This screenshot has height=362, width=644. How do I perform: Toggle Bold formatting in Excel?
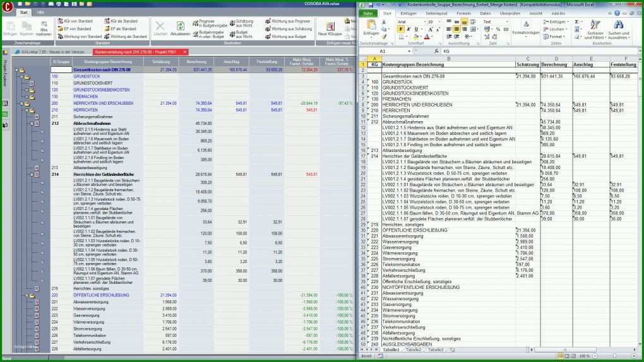(400, 30)
